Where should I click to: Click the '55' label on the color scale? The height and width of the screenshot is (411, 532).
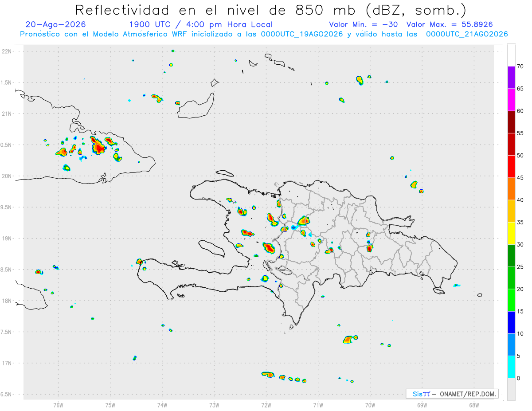(520, 133)
